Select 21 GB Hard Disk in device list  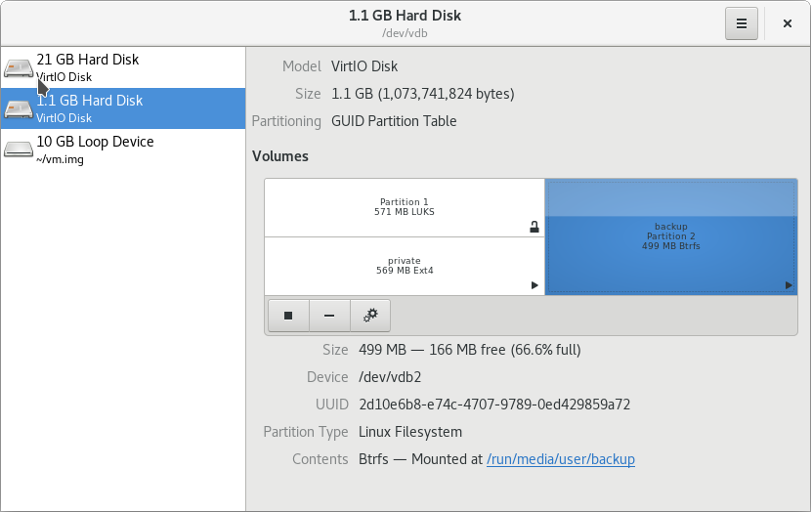pyautogui.click(x=123, y=67)
